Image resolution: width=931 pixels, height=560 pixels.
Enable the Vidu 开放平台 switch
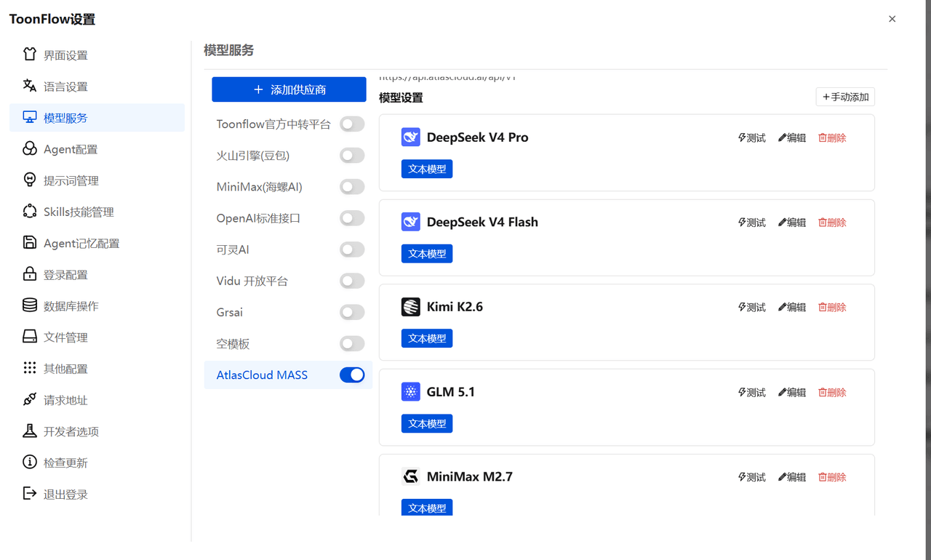tap(352, 281)
